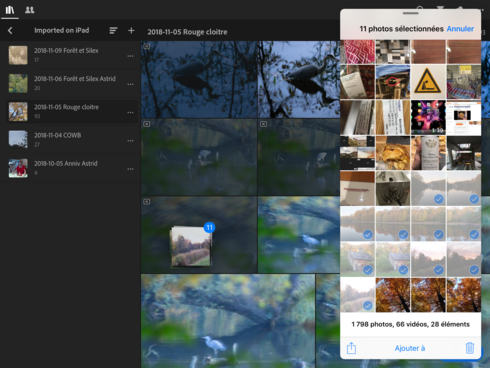Click the dragged photo stack with 11 badge
Viewport: 490px width, 368px height.
click(x=191, y=246)
